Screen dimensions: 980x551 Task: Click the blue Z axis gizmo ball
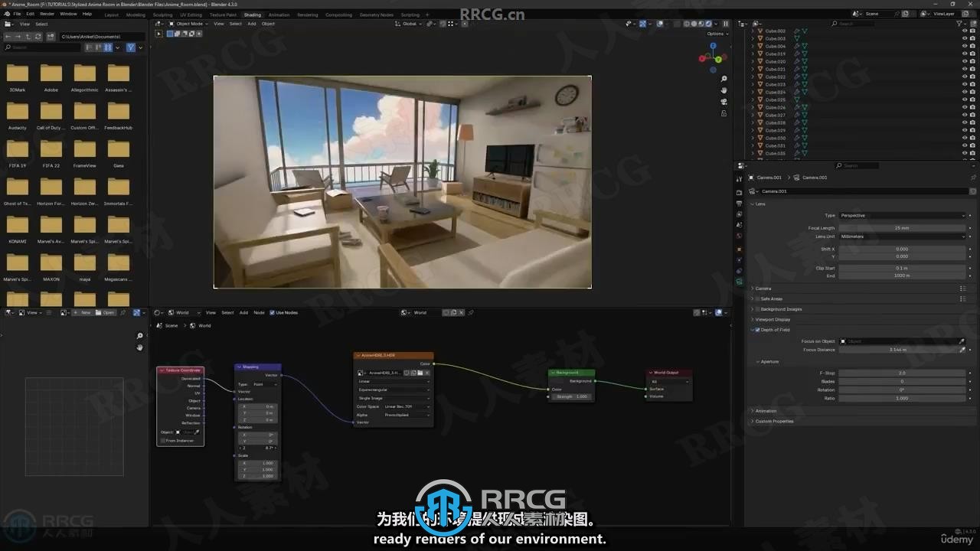click(x=713, y=46)
